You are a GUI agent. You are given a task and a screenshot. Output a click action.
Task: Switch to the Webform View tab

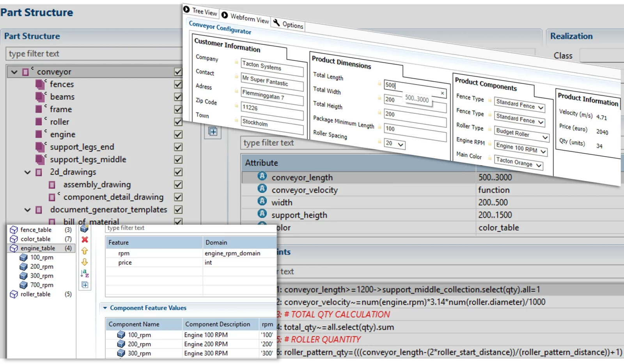coord(245,18)
